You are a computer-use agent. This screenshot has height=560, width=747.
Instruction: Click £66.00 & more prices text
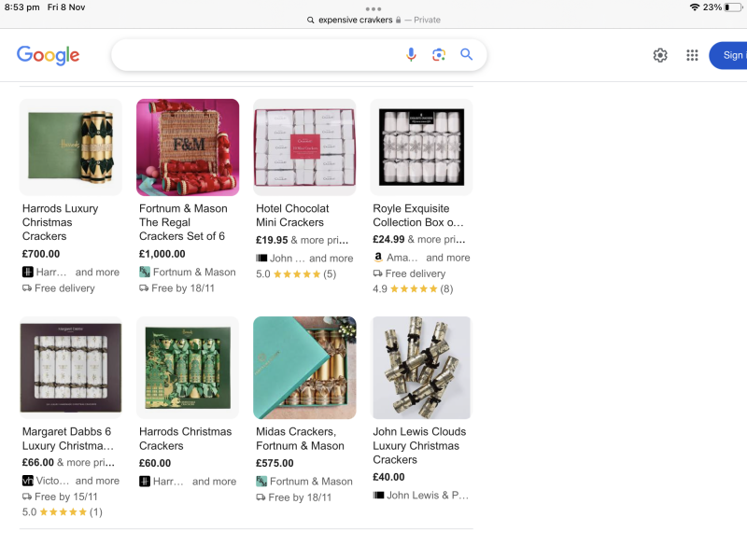[x=68, y=462]
